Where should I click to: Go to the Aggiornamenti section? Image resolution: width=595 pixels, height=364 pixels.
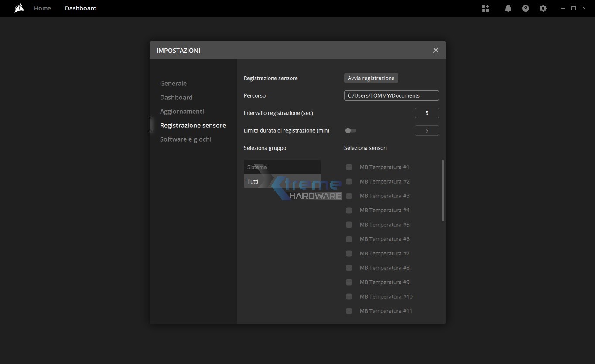coord(182,111)
